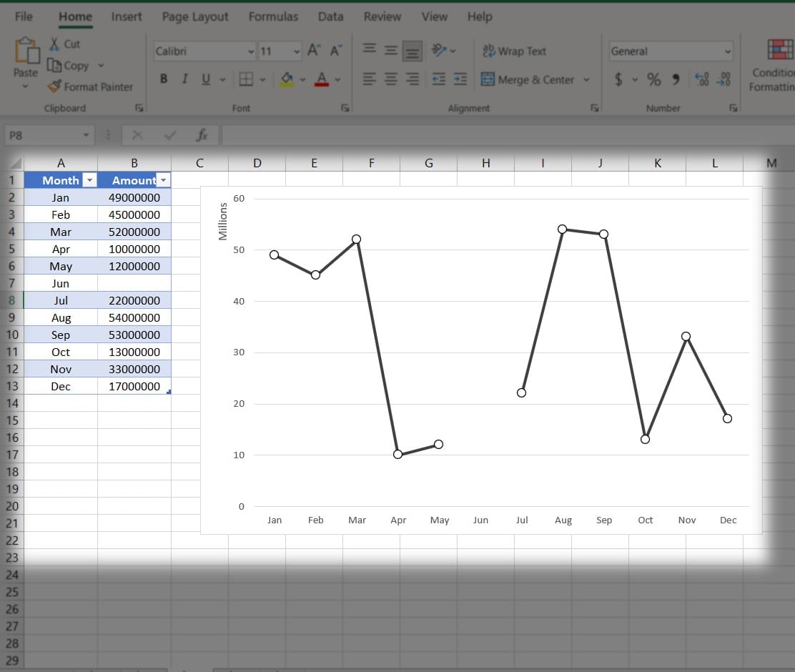This screenshot has height=672, width=795.
Task: Click the Center align icon
Action: point(390,79)
